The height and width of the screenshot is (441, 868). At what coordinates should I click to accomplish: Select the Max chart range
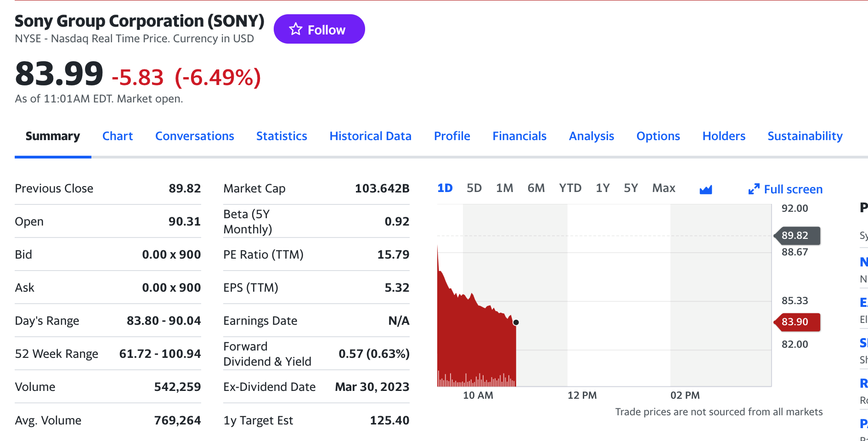664,188
